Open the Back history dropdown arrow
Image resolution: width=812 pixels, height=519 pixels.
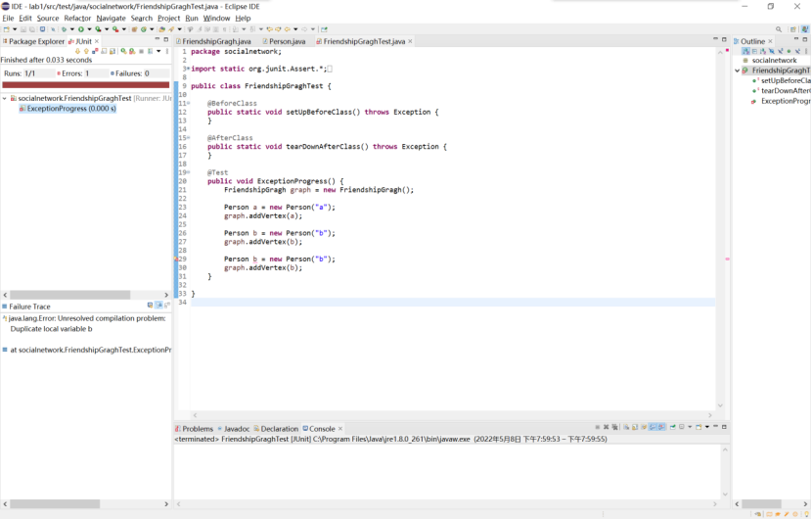click(295, 29)
